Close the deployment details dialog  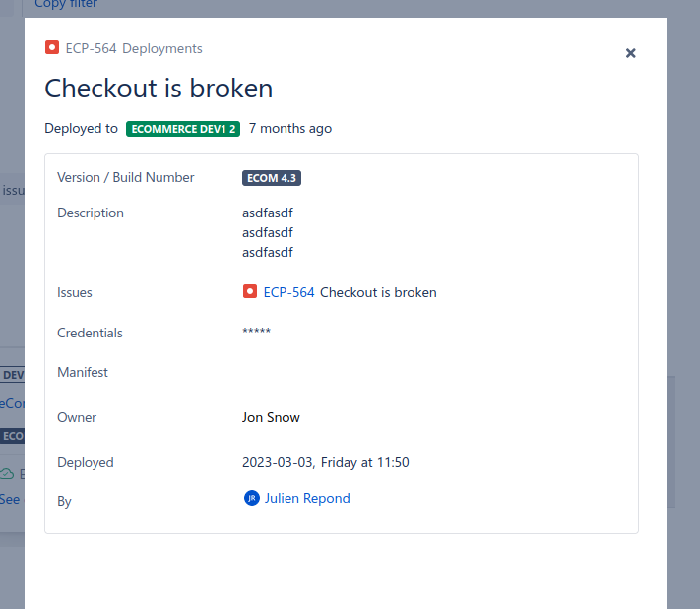point(631,53)
